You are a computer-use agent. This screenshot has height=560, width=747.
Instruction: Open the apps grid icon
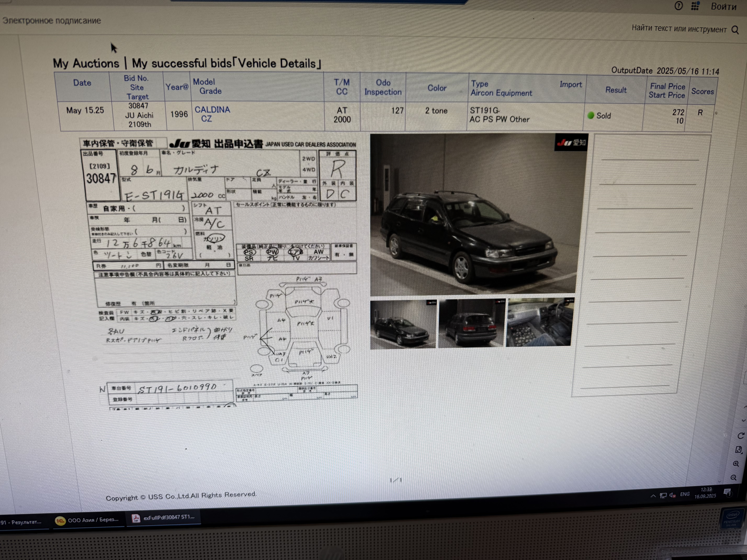[695, 6]
